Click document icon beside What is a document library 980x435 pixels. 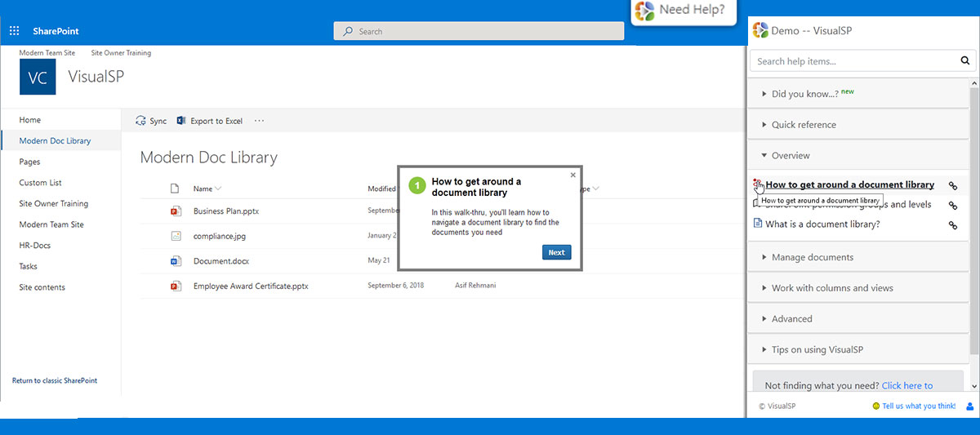(758, 224)
